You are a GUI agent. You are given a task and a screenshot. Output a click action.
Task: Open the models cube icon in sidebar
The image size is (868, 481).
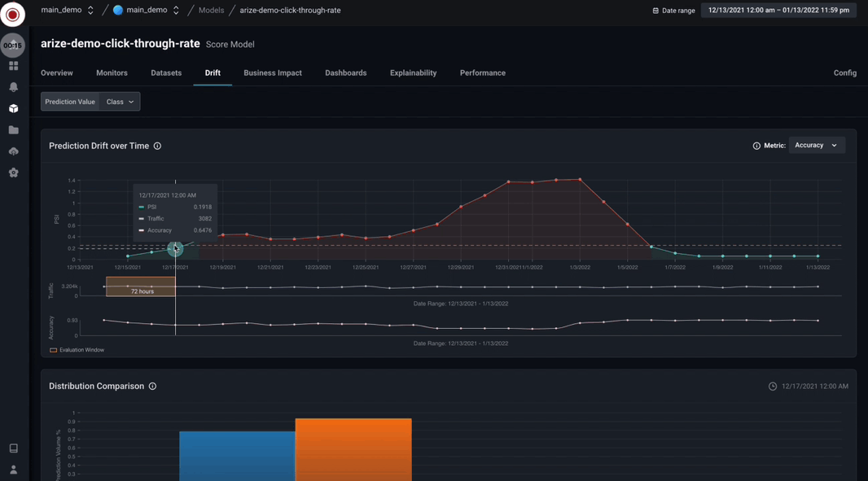(x=13, y=108)
